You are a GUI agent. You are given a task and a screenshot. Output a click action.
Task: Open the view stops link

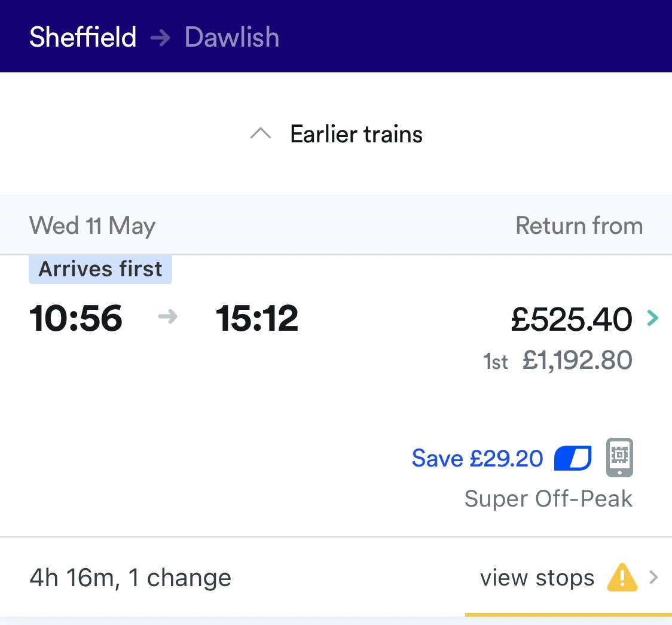pos(537,578)
